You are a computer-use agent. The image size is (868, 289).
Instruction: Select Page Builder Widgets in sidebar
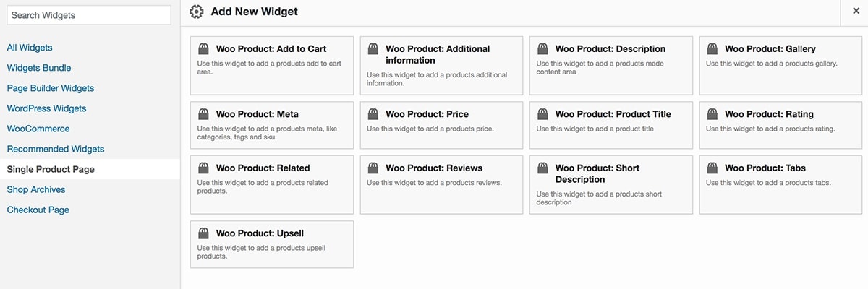pyautogui.click(x=51, y=88)
